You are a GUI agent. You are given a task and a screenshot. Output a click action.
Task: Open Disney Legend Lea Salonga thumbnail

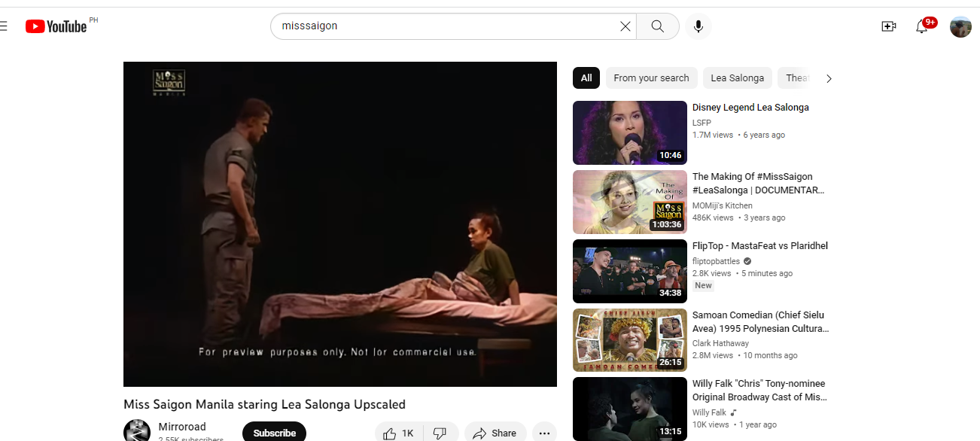click(630, 132)
